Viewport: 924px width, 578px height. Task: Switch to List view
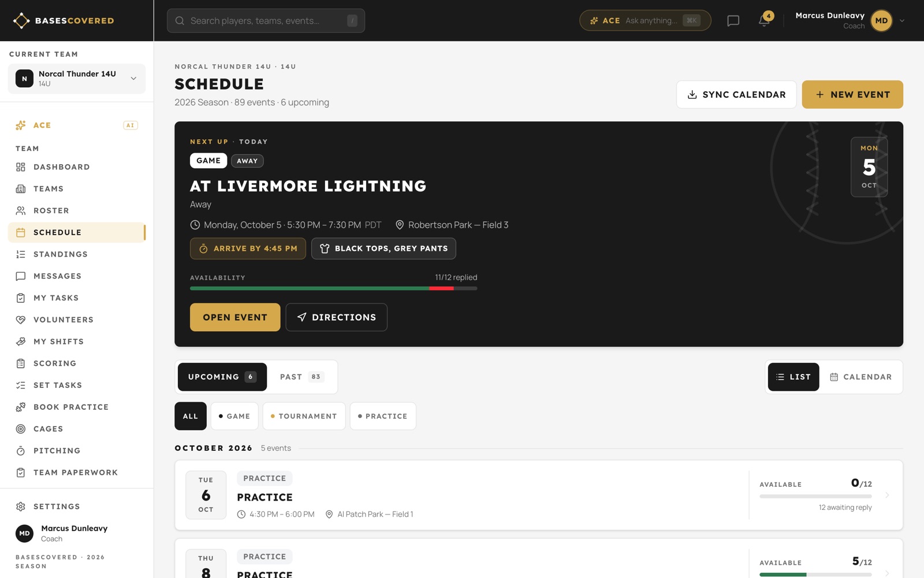coord(793,377)
